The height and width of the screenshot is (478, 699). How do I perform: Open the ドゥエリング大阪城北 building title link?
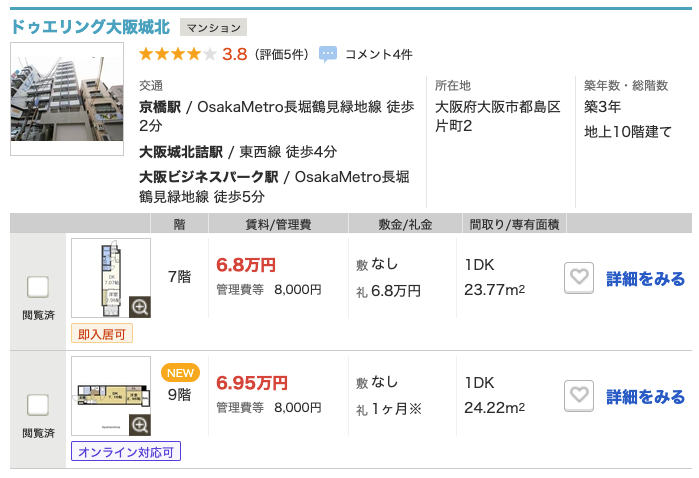coord(90,26)
